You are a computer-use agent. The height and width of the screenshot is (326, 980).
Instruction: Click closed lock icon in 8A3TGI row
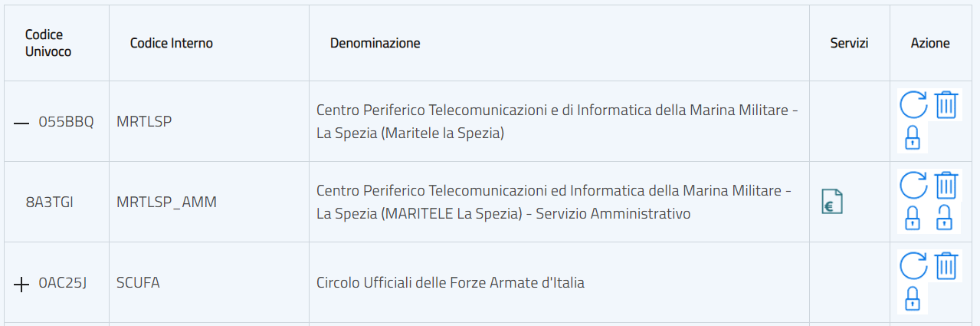(x=913, y=218)
